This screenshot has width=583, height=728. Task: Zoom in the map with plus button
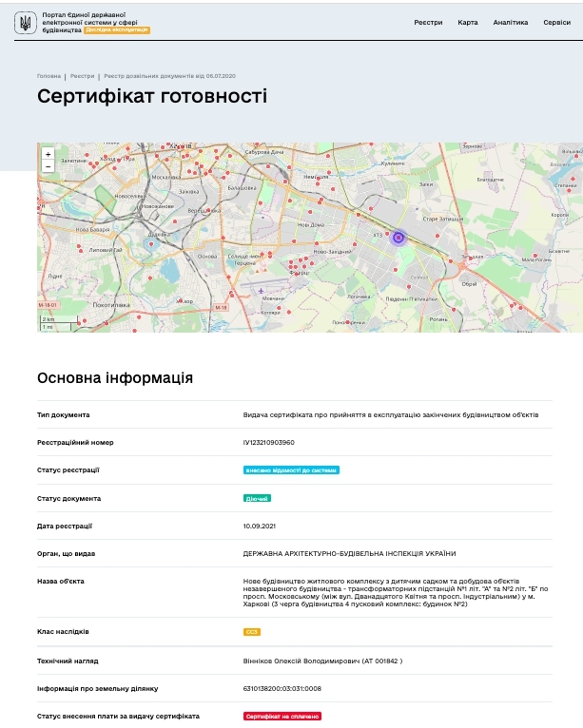pyautogui.click(x=48, y=154)
